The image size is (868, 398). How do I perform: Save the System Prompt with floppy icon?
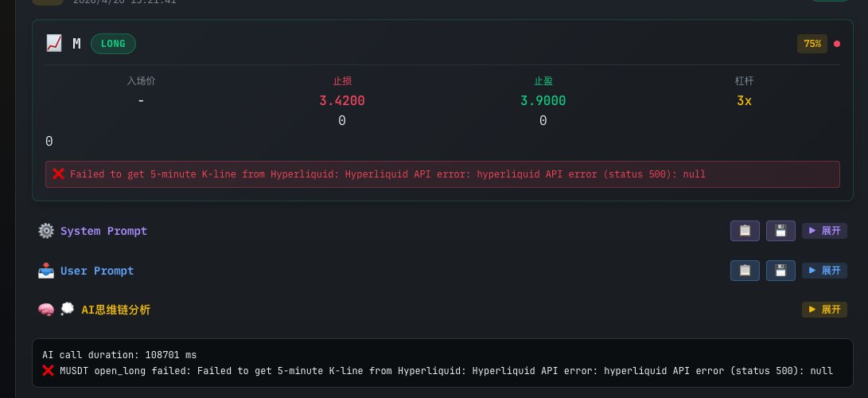pyautogui.click(x=780, y=231)
